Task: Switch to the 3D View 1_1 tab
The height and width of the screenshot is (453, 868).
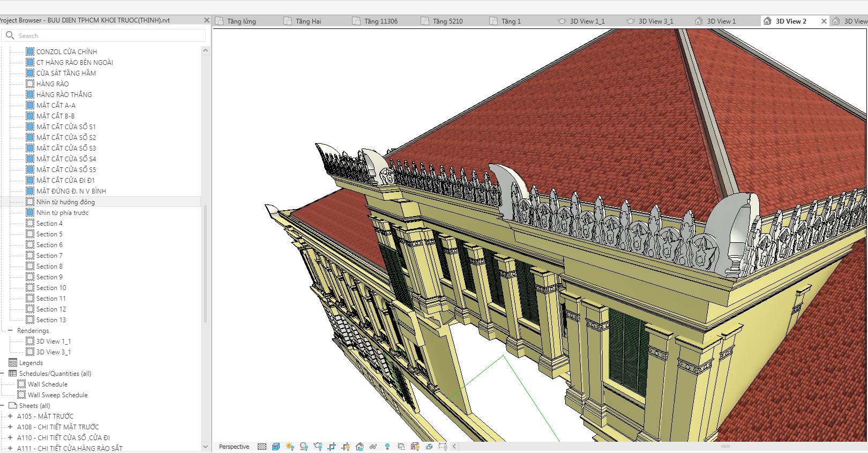Action: point(587,21)
